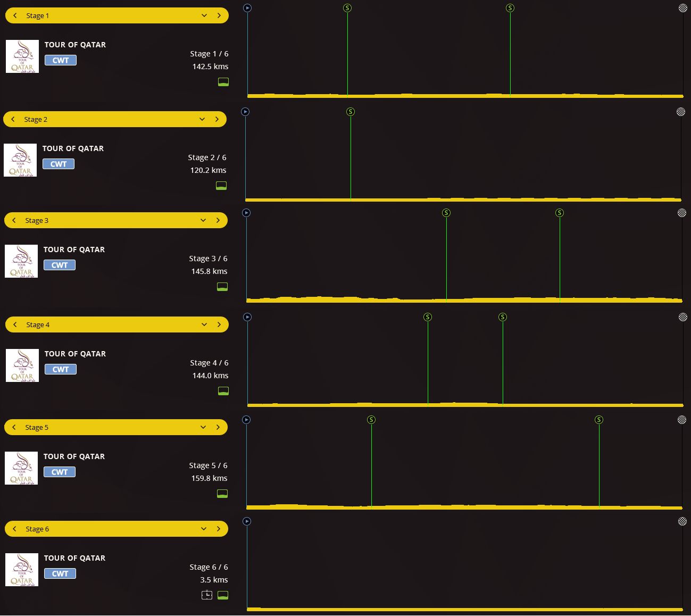
Task: Click the CWT badge in Stage 1
Action: point(61,60)
